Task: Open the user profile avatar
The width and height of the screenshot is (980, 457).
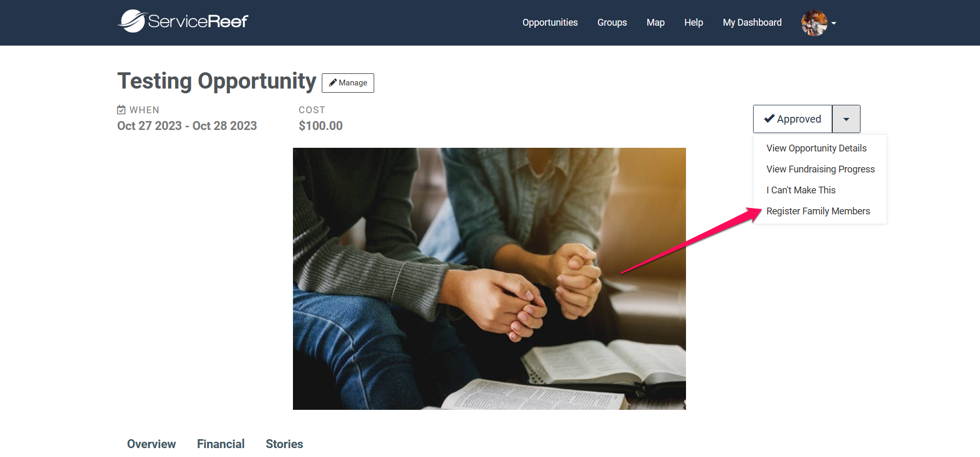Action: 814,23
